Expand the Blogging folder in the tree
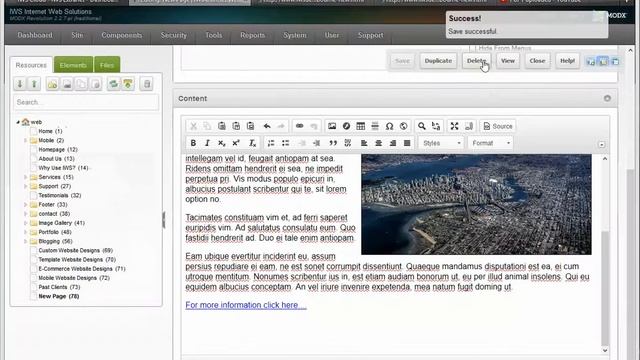This screenshot has height=360, width=640. click(x=25, y=241)
